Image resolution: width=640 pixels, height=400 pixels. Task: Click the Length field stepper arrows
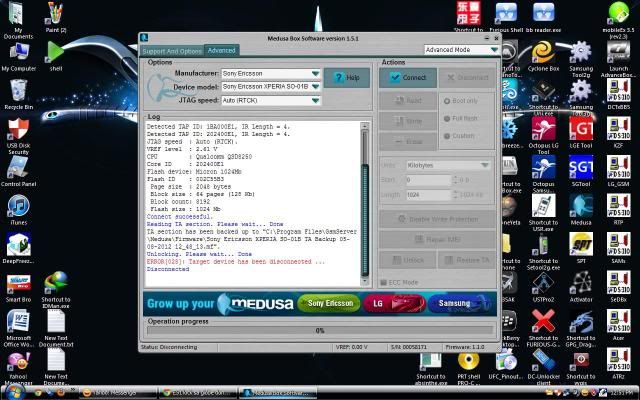(455, 195)
